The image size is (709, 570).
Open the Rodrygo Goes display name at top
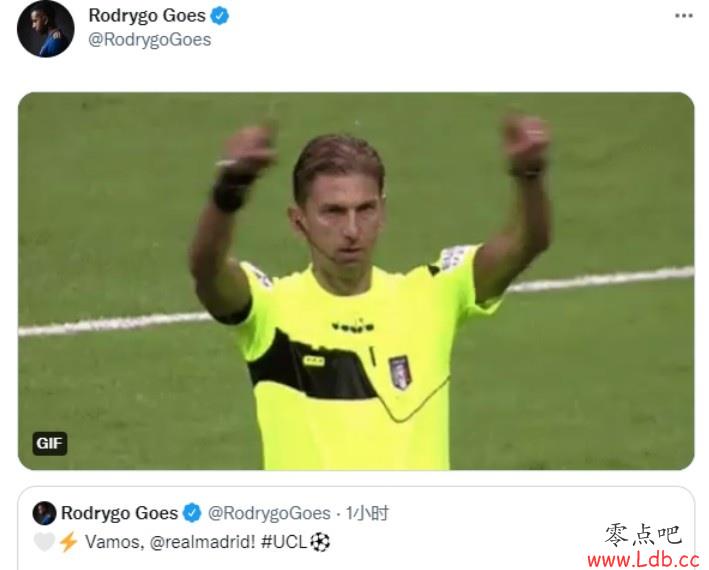[147, 16]
